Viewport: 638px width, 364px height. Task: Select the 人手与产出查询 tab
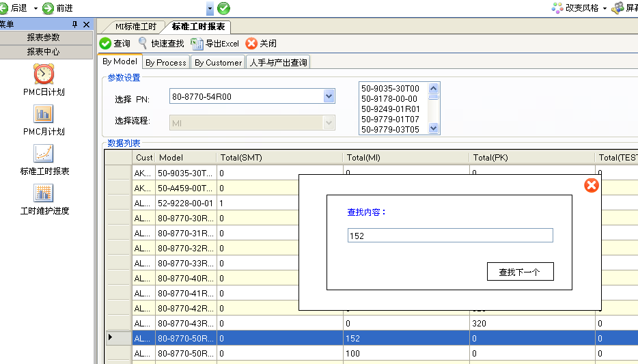278,62
